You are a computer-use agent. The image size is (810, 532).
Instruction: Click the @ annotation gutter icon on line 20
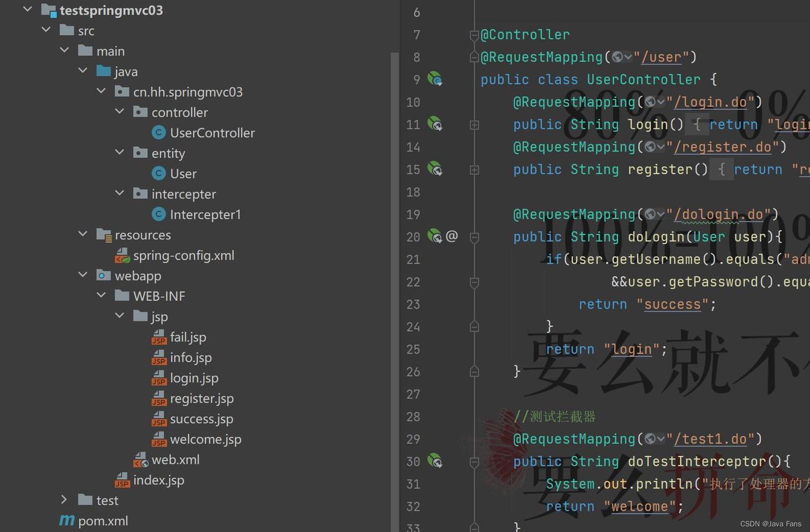tap(452, 236)
